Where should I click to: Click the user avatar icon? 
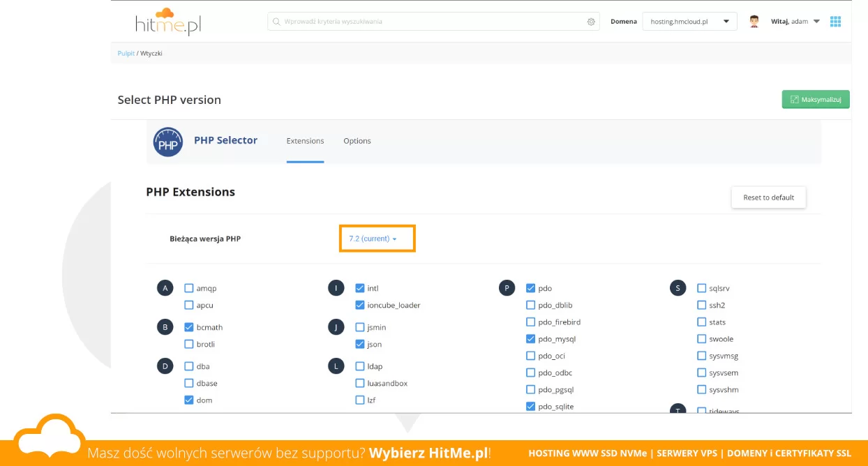pos(754,22)
